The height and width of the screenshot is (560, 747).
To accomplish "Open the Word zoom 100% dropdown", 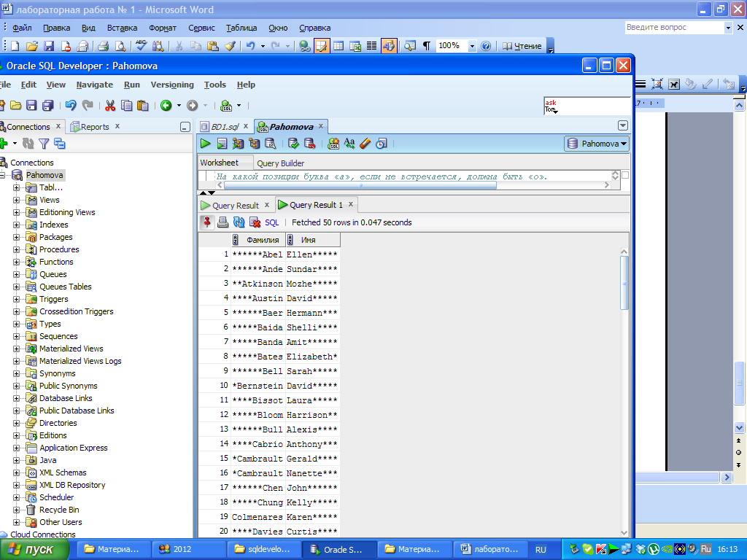I will 472,46.
